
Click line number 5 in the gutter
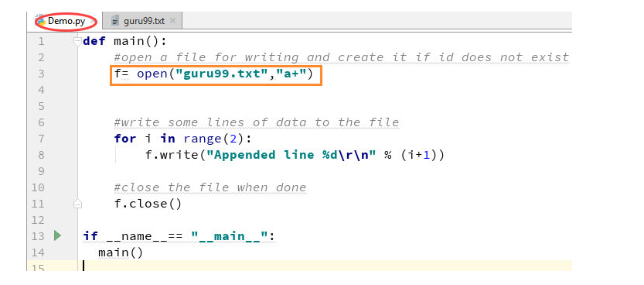[41, 106]
